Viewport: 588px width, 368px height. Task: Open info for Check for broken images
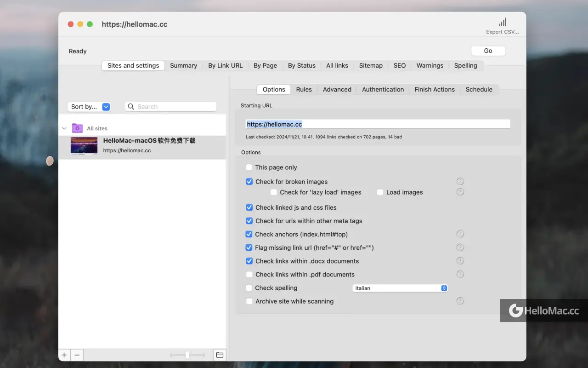[x=460, y=181]
